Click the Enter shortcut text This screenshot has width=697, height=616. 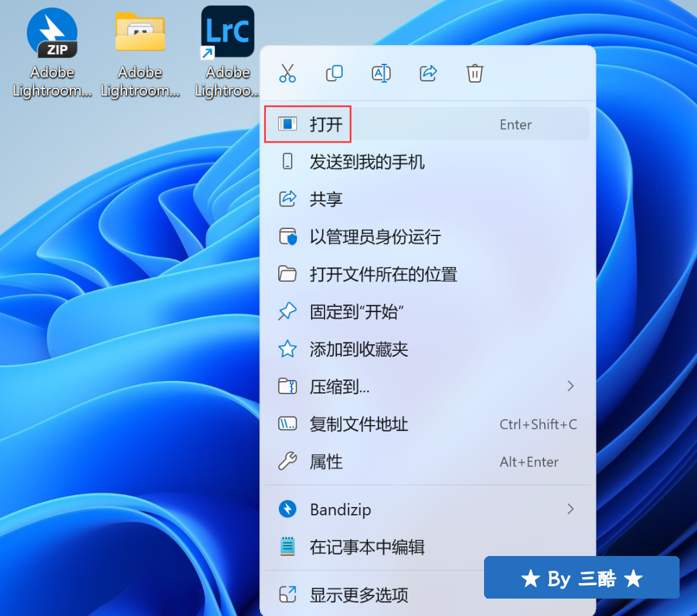(516, 124)
